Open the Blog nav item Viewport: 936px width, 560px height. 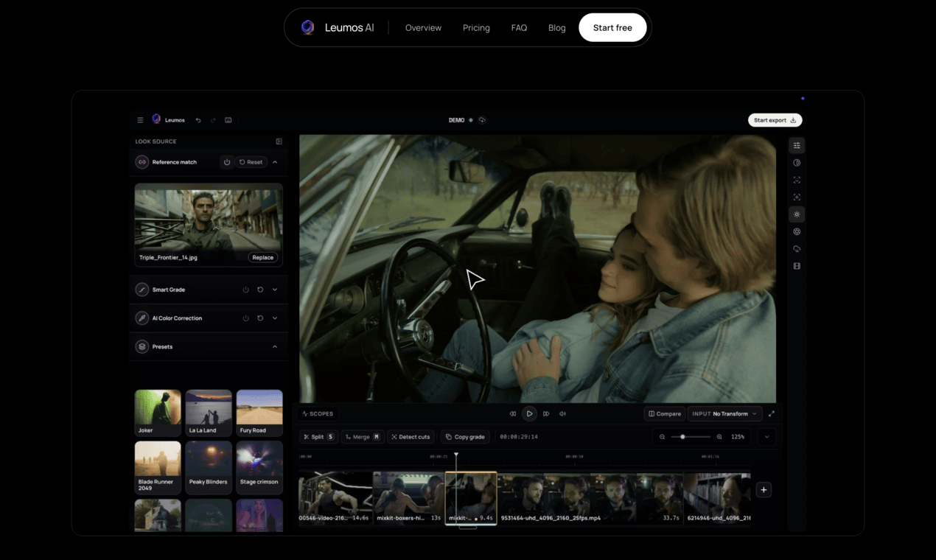[557, 27]
